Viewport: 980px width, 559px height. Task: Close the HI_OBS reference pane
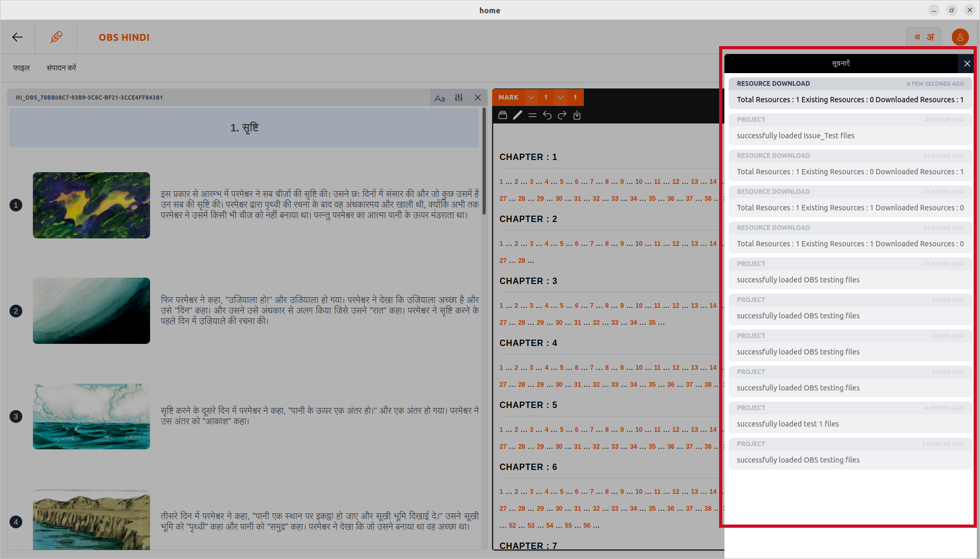(478, 97)
